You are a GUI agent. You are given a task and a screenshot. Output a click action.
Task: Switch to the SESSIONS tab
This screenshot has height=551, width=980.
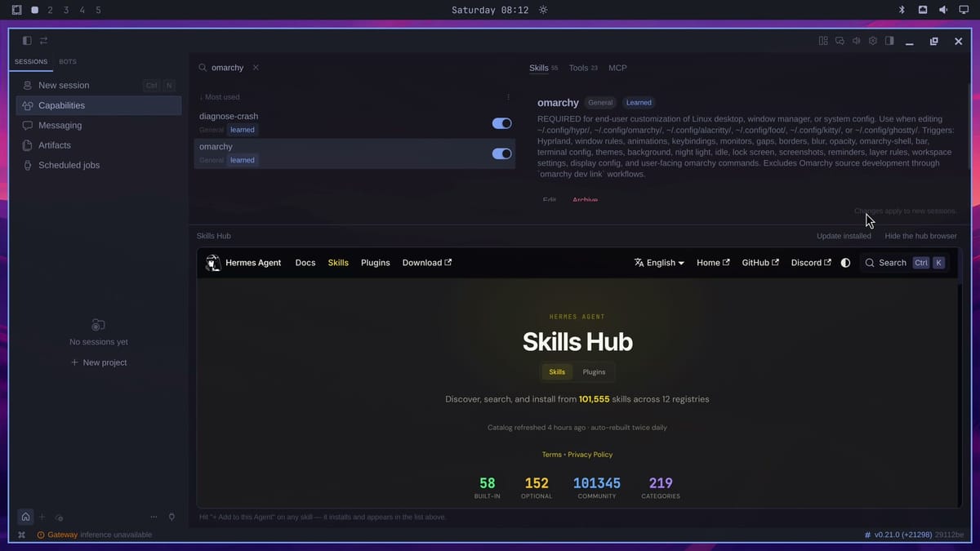click(x=31, y=62)
